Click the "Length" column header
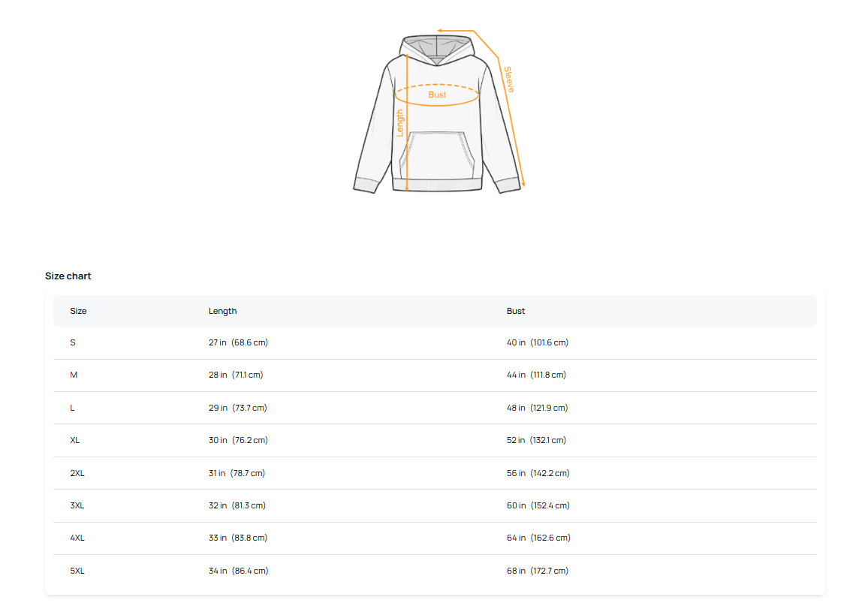Viewport: 868px width, 606px height. click(222, 311)
